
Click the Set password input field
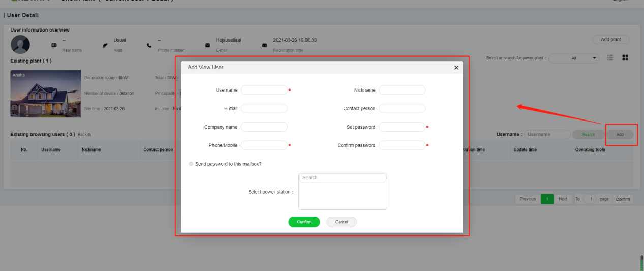point(402,127)
